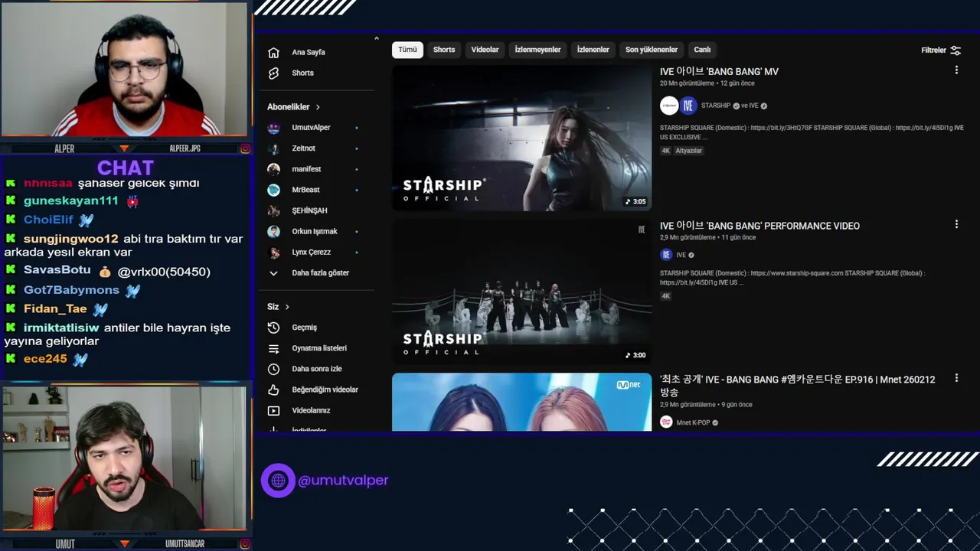980x551 pixels.
Task: Play the PERFORMANCE VIDEO thumbnail
Action: [x=521, y=292]
